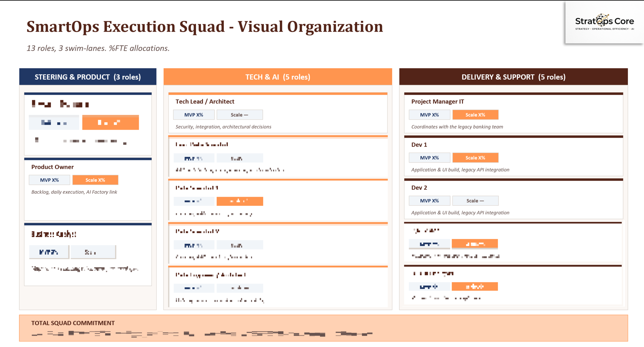Image resolution: width=644 pixels, height=347 pixels.
Task: Click Dev 2 MVP X% box
Action: point(429,201)
